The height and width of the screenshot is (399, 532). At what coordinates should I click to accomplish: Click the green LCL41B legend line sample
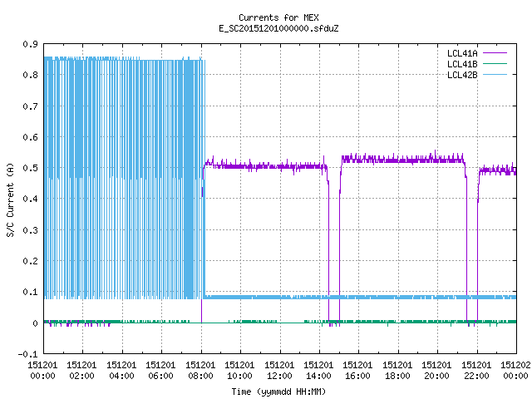[x=495, y=63]
